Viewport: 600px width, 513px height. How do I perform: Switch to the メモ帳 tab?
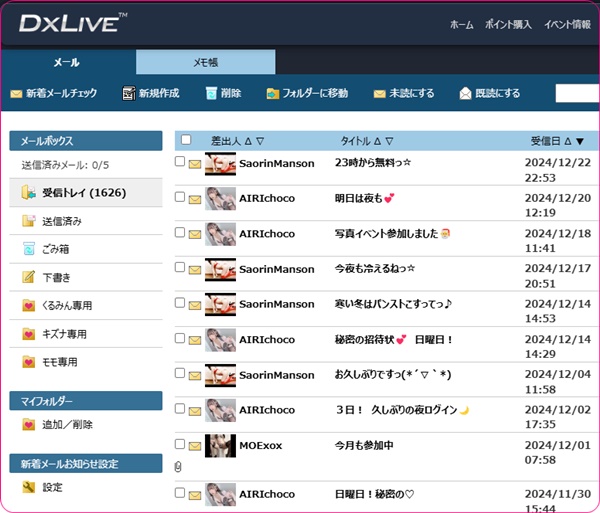pyautogui.click(x=205, y=62)
